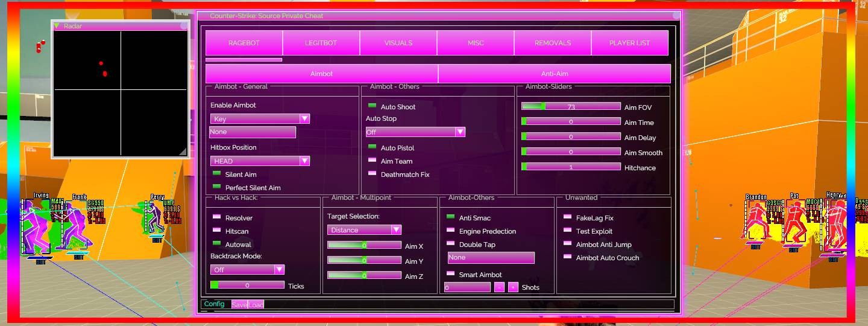The image size is (868, 326).
Task: Enable the Deathmatch Fix checkbox
Action: [373, 174]
